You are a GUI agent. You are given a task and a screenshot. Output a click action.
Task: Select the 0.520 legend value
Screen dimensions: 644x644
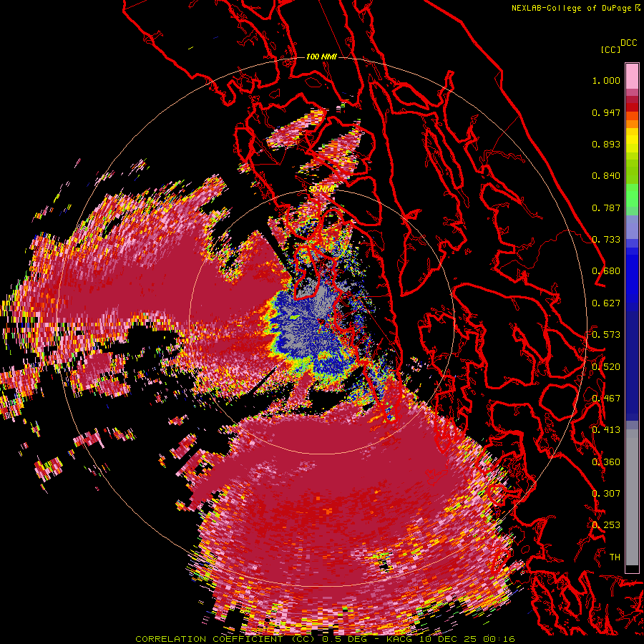pos(606,367)
